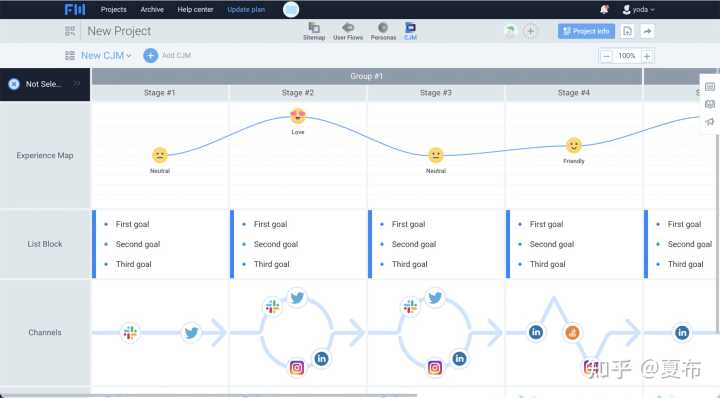Increase zoom with the plus button
Image resolution: width=720 pixels, height=398 pixels.
coord(647,56)
